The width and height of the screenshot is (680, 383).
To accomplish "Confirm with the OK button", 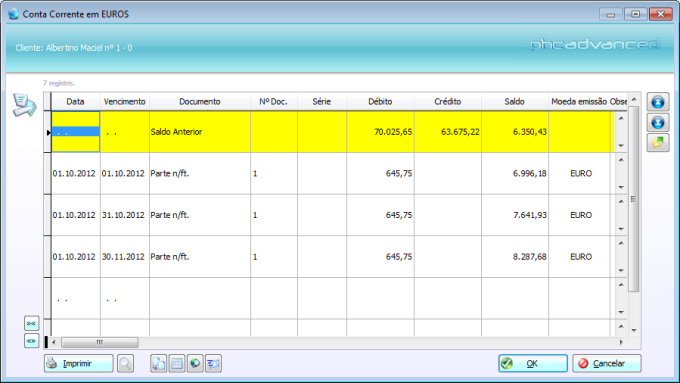I will (533, 363).
